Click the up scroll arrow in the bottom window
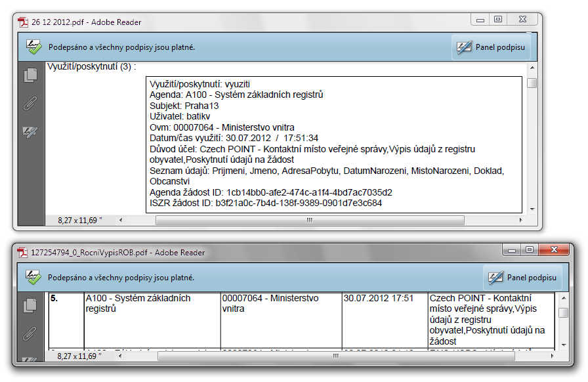The image size is (588, 382). tap(564, 298)
